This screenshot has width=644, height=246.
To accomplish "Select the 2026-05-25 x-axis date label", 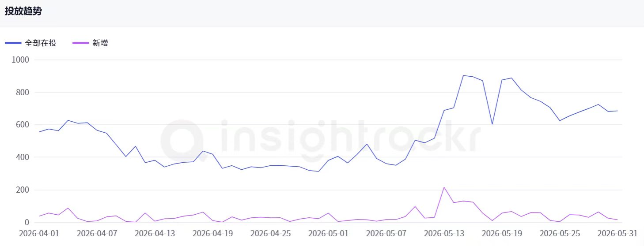I will click(x=560, y=233).
